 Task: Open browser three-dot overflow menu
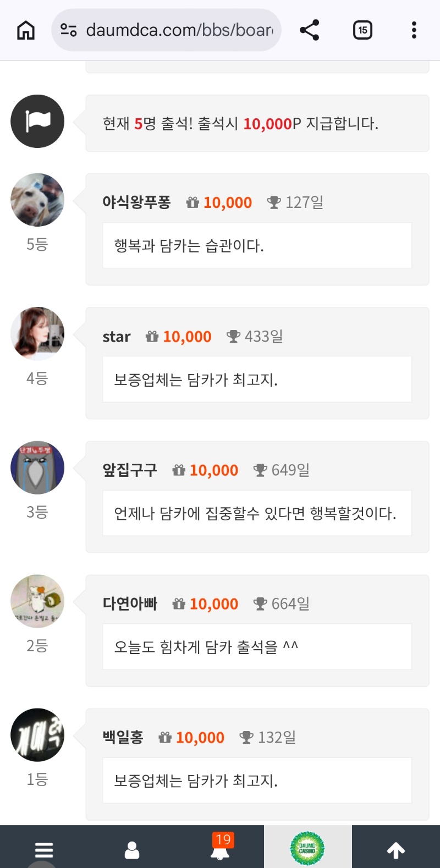click(414, 30)
